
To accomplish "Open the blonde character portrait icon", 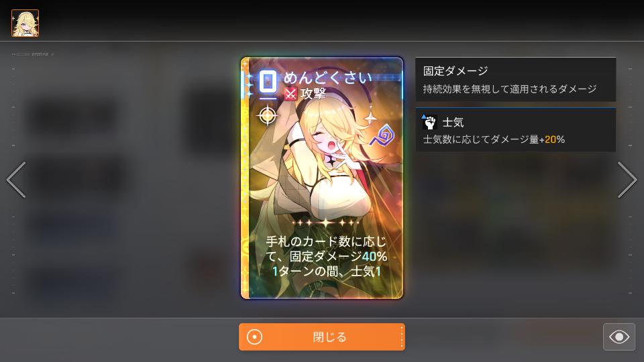I will 25,23.
